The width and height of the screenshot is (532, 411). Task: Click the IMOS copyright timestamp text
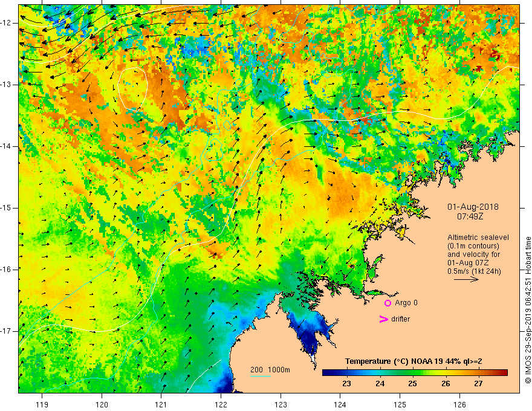(528, 310)
